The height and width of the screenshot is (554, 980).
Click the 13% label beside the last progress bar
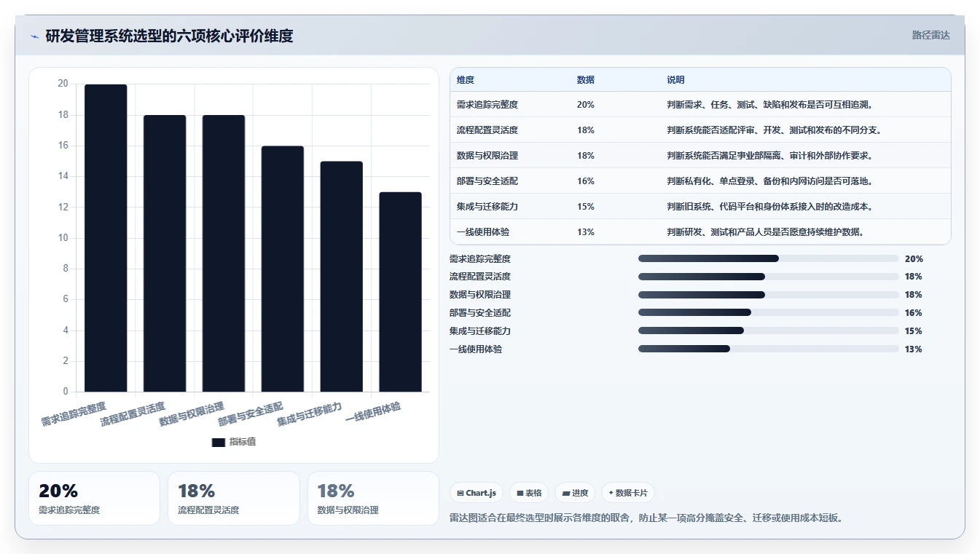coord(914,349)
